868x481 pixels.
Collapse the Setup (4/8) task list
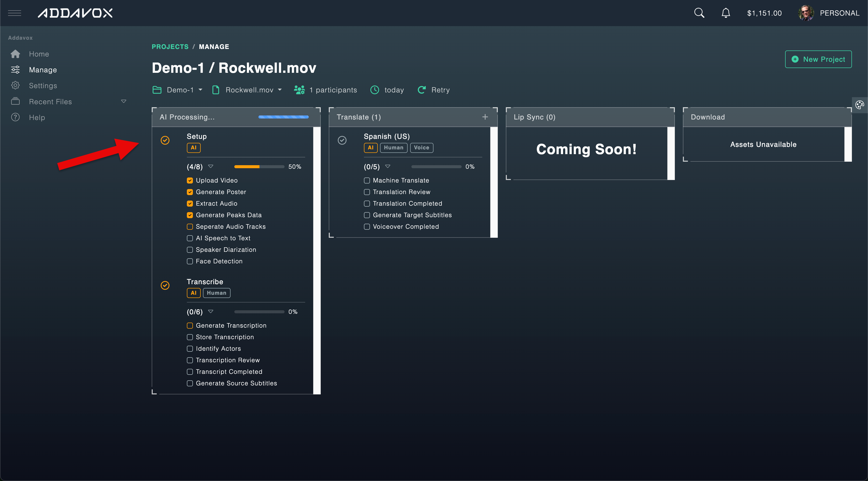tap(211, 166)
